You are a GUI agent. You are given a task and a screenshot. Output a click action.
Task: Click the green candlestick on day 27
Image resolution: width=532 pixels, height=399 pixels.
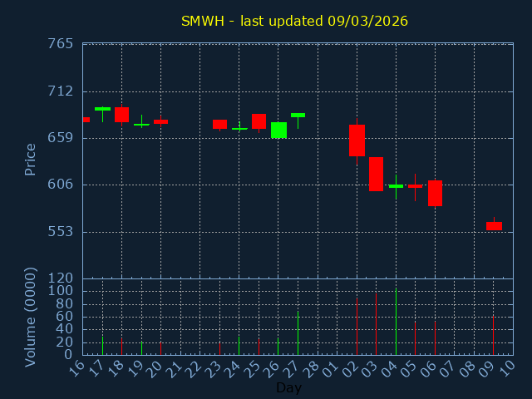[298, 115]
